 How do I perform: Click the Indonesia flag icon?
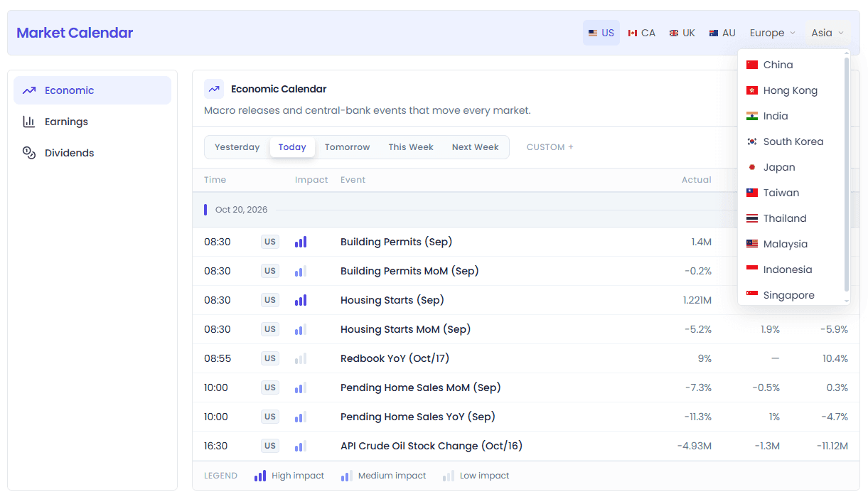tap(752, 269)
